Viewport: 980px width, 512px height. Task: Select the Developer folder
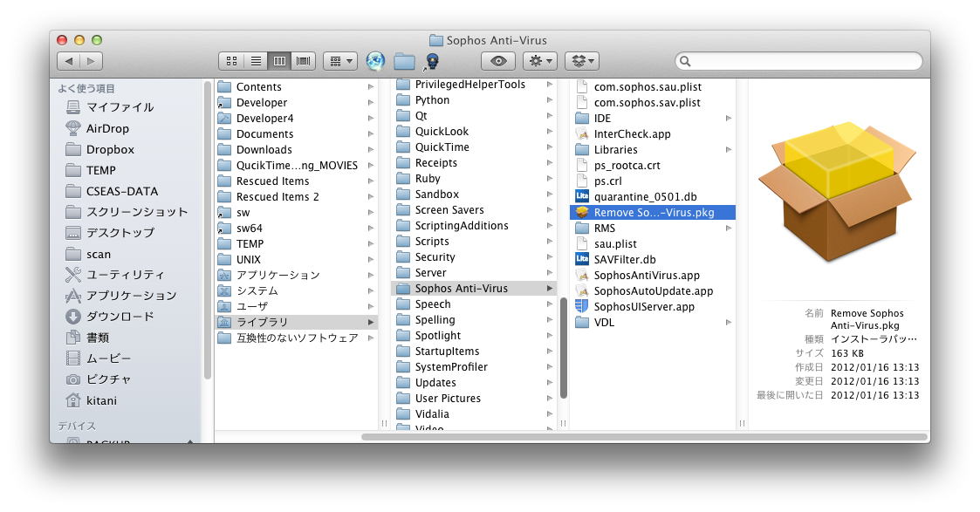pos(296,102)
